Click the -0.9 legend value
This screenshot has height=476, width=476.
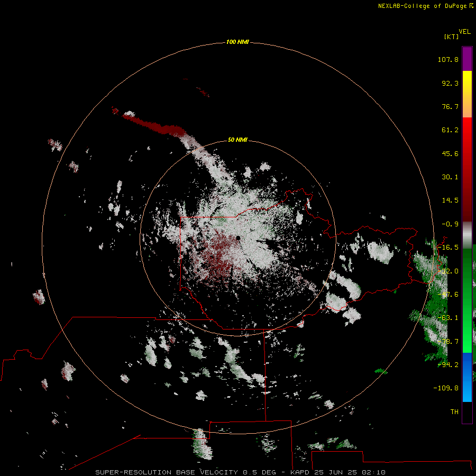[x=450, y=224]
